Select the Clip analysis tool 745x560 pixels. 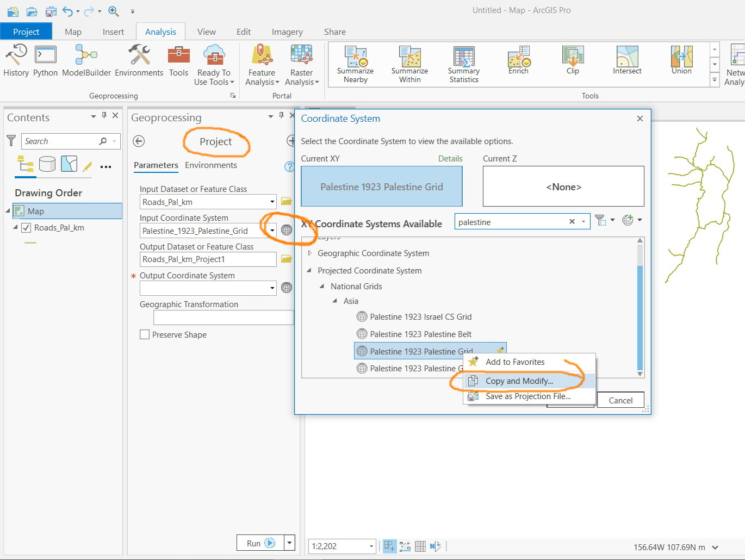click(573, 60)
